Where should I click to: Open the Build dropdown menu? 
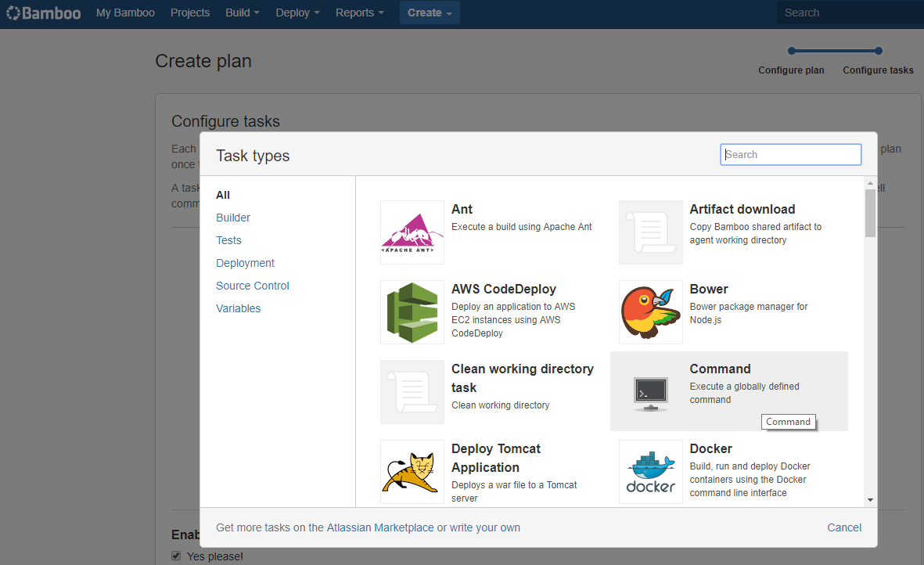click(243, 13)
